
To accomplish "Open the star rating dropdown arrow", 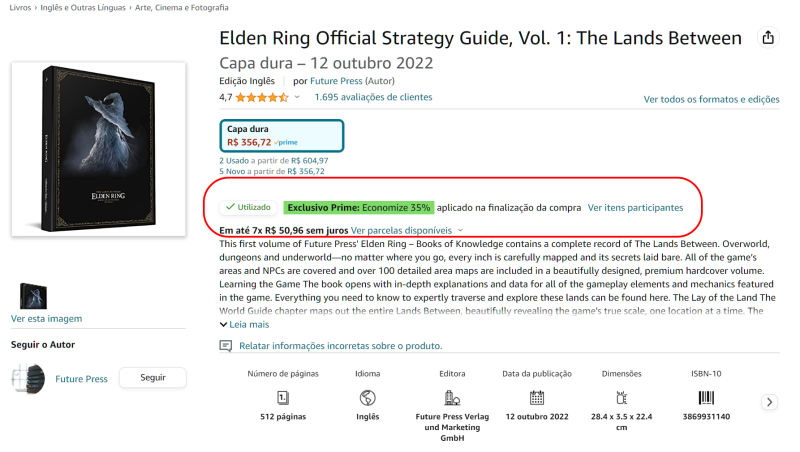I will [297, 98].
